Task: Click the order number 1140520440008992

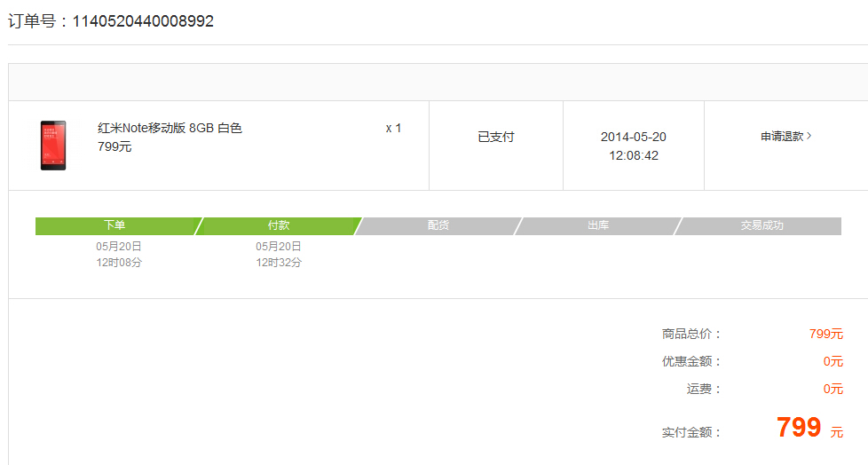Action: 143,21
